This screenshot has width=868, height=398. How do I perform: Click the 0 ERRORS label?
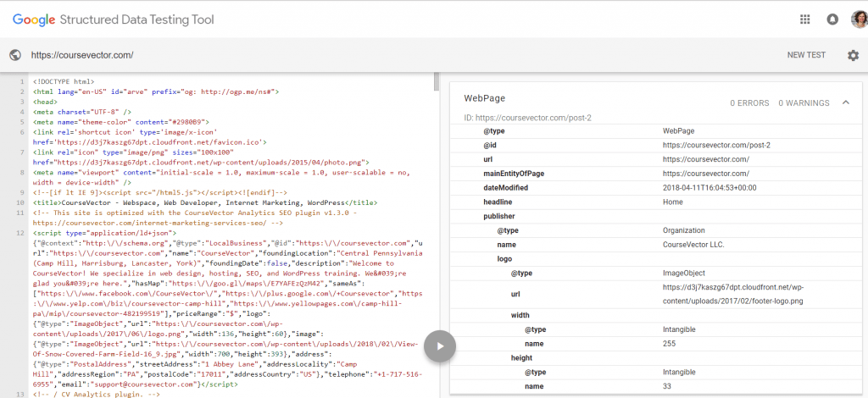tap(749, 102)
